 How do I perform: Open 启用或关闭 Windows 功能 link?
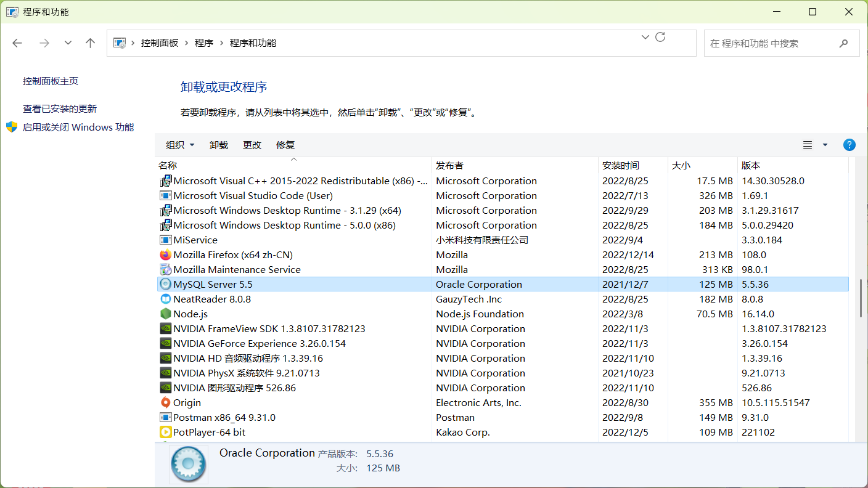coord(78,127)
